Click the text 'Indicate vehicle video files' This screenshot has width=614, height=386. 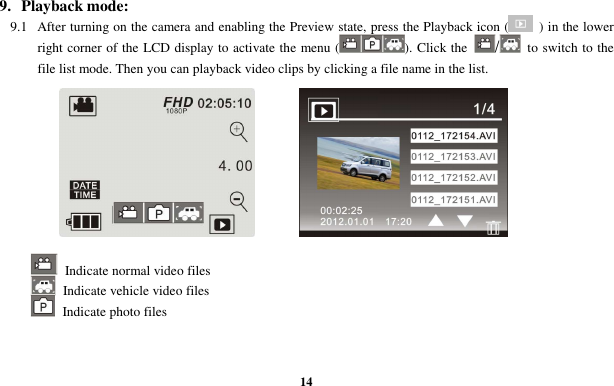(136, 291)
